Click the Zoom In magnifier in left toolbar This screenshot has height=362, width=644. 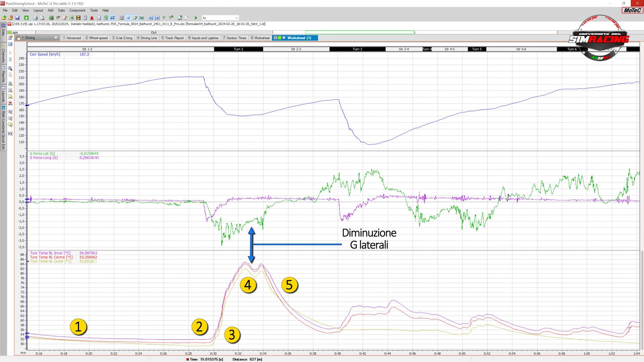tap(10, 84)
